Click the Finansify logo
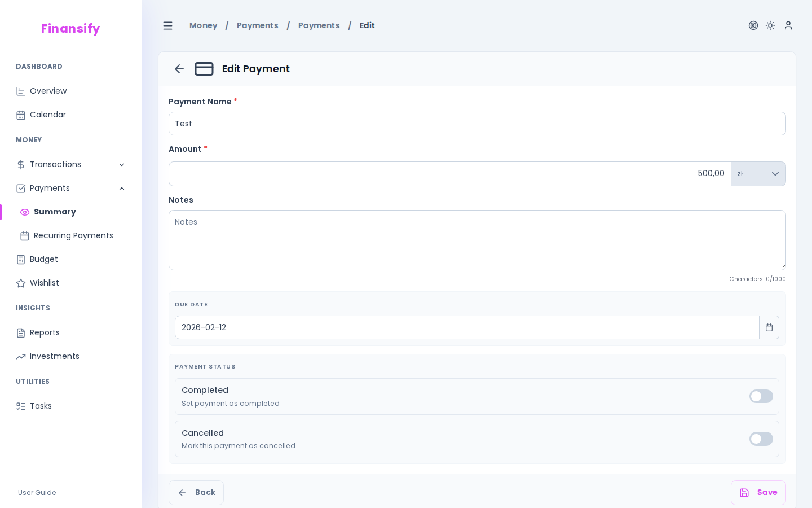The width and height of the screenshot is (812, 508). point(70,29)
